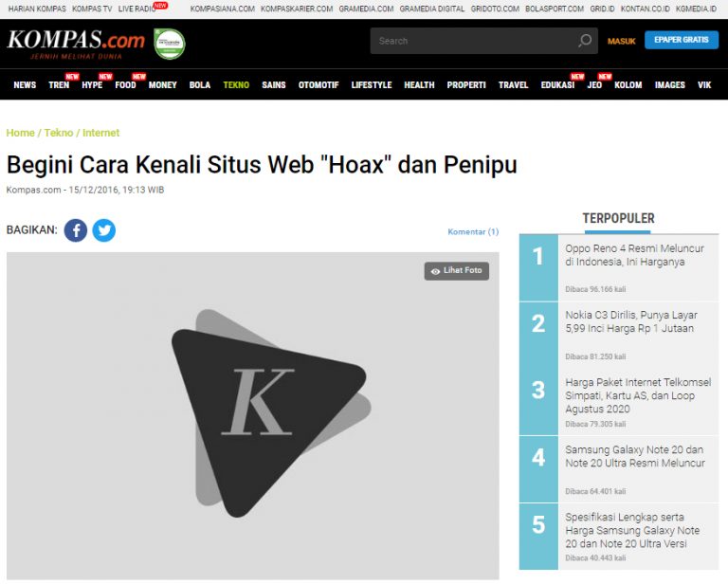Click the Kompas K placeholder image

(252, 415)
